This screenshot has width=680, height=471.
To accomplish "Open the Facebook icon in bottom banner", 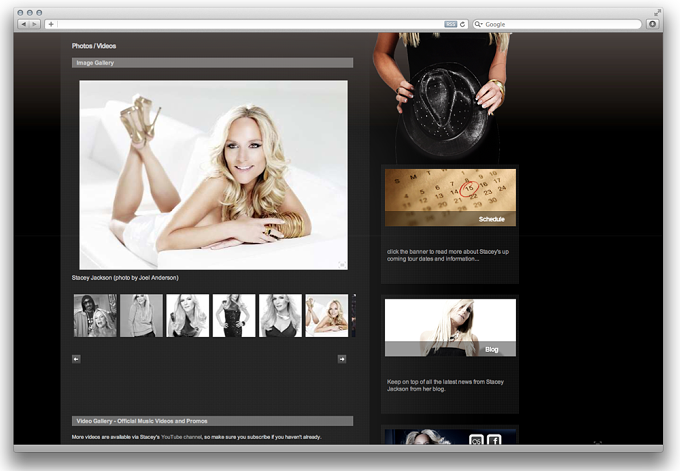I will click(494, 440).
